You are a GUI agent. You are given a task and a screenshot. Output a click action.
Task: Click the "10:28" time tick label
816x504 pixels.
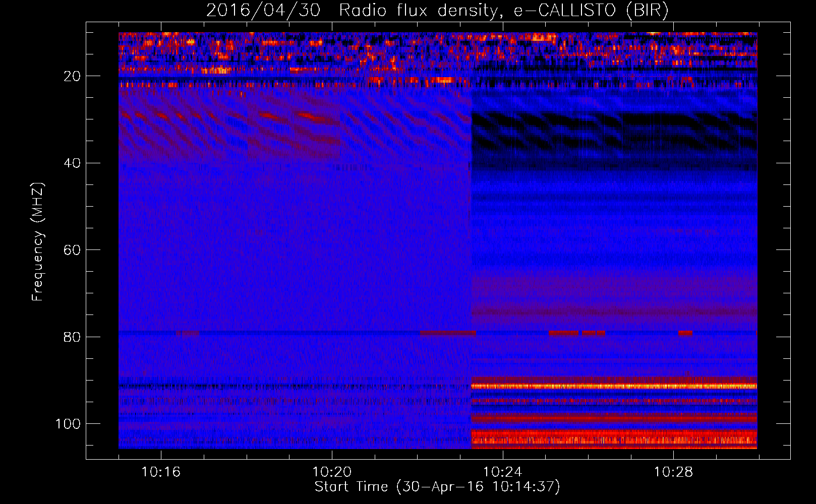[x=673, y=472]
